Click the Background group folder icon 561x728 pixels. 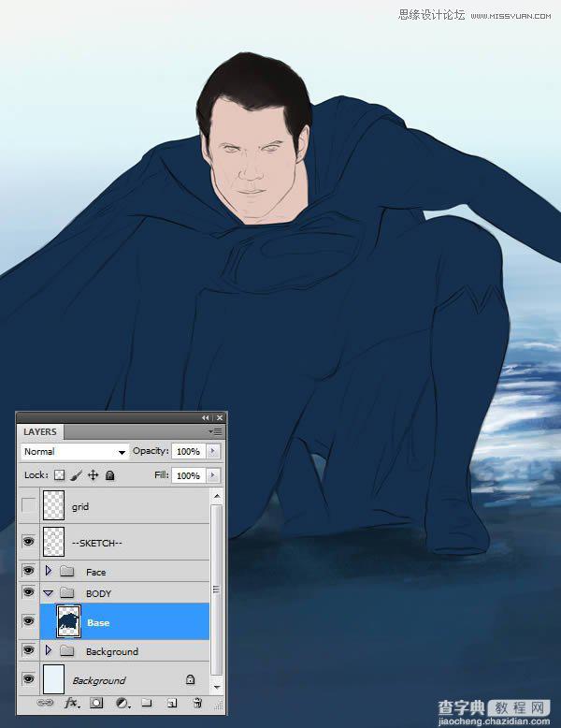coord(66,651)
